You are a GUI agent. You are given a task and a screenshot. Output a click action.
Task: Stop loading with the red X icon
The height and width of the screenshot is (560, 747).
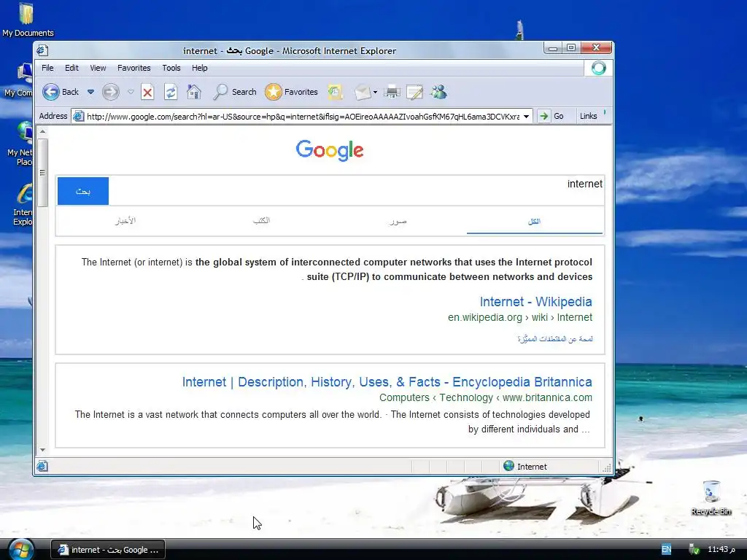click(x=147, y=92)
